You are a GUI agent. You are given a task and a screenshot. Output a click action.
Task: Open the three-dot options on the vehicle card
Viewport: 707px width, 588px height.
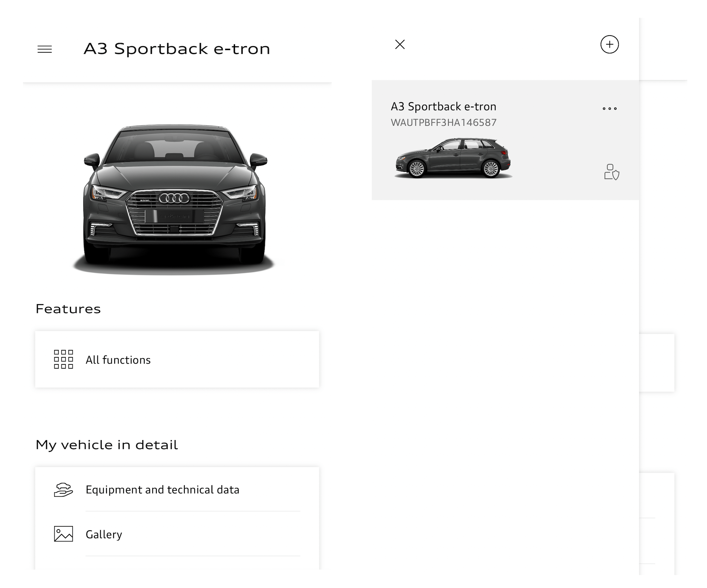click(609, 108)
